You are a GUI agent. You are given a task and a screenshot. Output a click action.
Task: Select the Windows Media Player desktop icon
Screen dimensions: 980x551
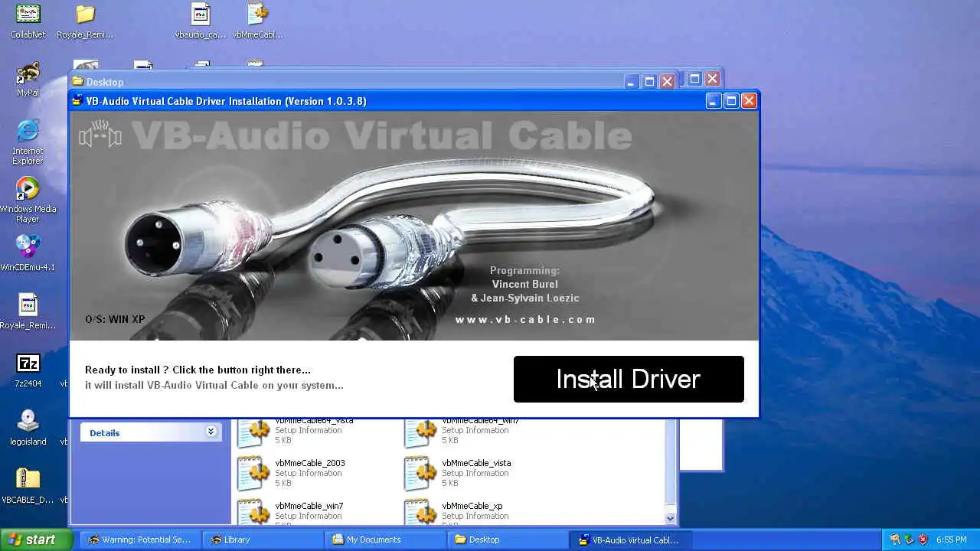[28, 201]
